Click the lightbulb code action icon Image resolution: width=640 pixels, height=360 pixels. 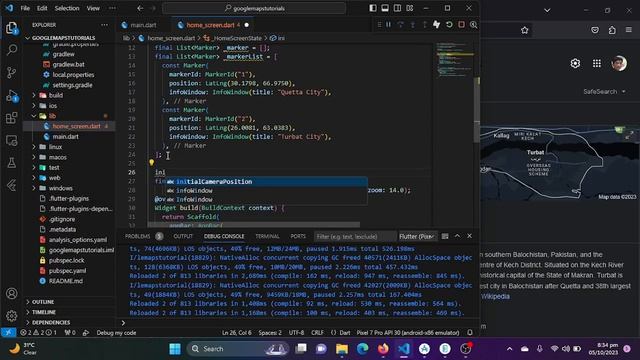click(151, 162)
